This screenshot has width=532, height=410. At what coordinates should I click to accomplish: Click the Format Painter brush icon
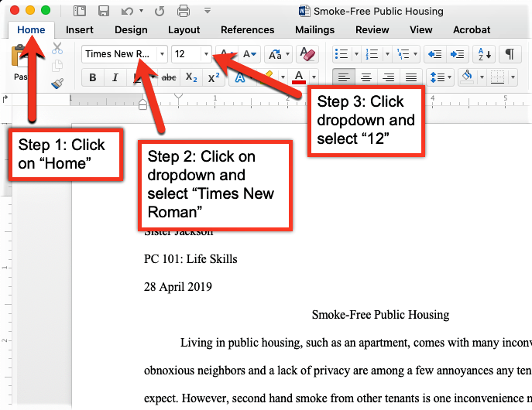coord(57,84)
